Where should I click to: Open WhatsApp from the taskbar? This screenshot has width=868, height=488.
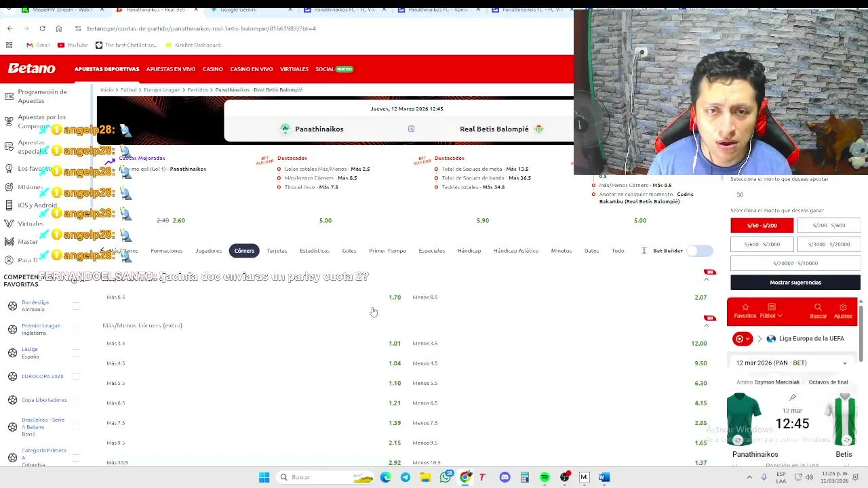tap(445, 477)
